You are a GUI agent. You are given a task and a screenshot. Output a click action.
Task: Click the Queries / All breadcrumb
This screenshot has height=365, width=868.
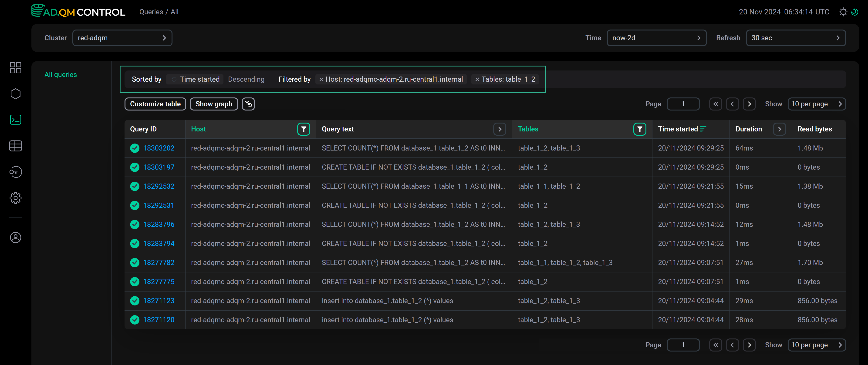(159, 11)
